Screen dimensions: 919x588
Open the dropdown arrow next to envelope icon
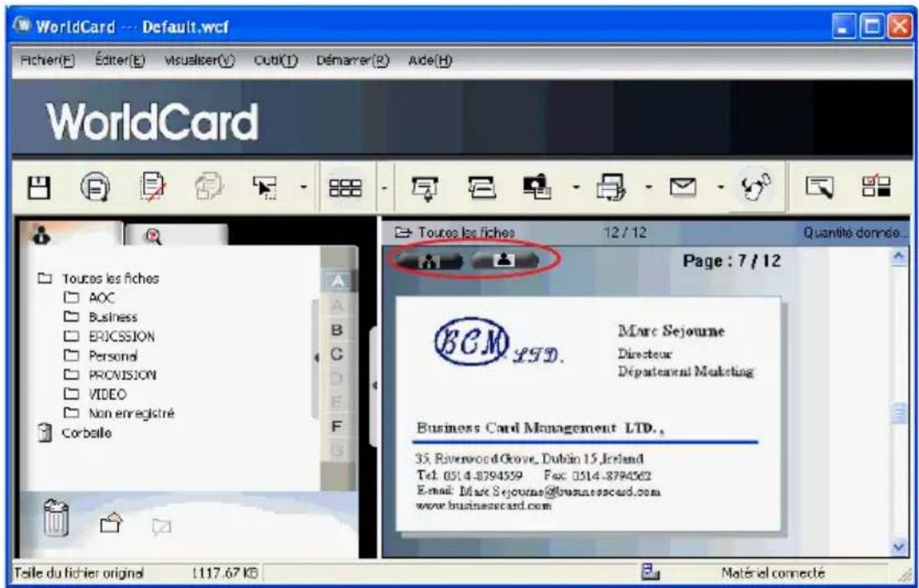(x=721, y=188)
